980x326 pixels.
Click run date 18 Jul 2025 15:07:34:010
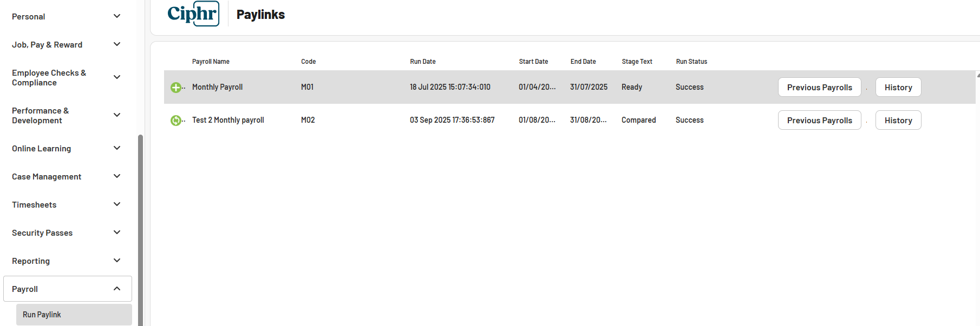click(450, 87)
